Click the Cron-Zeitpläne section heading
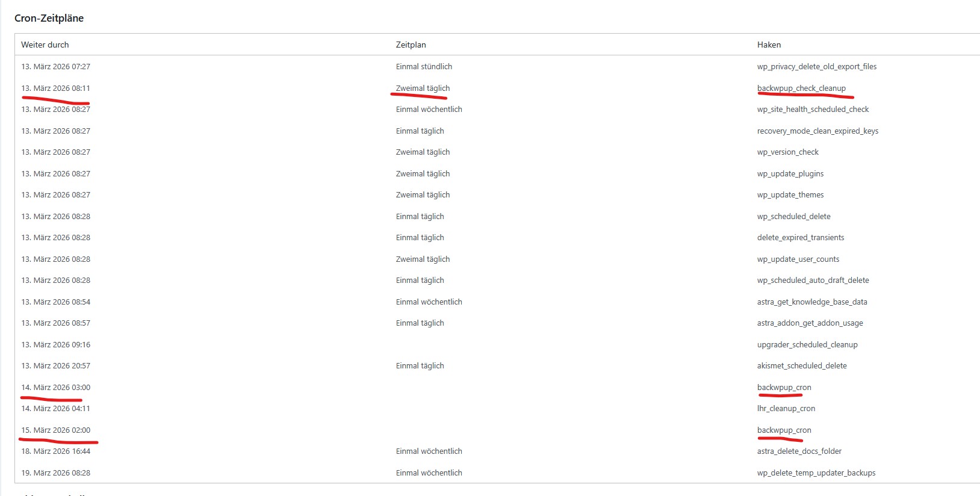This screenshot has width=980, height=496. (x=49, y=18)
